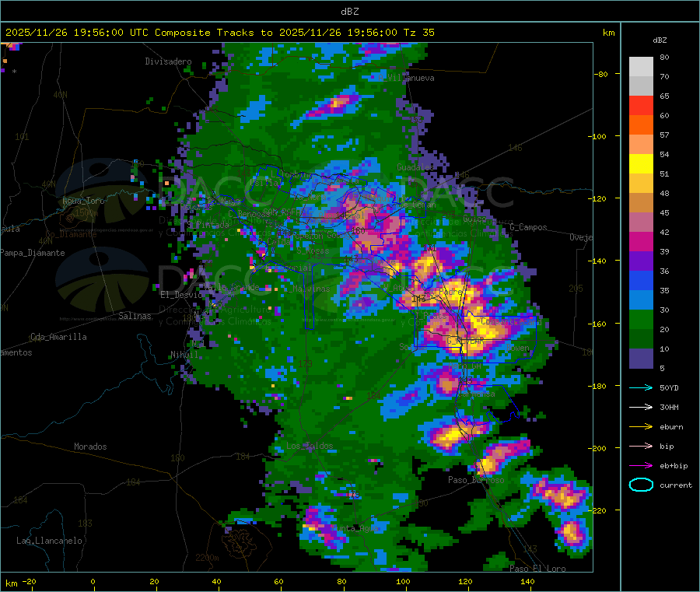Click the Nihuil map label

[x=184, y=355]
